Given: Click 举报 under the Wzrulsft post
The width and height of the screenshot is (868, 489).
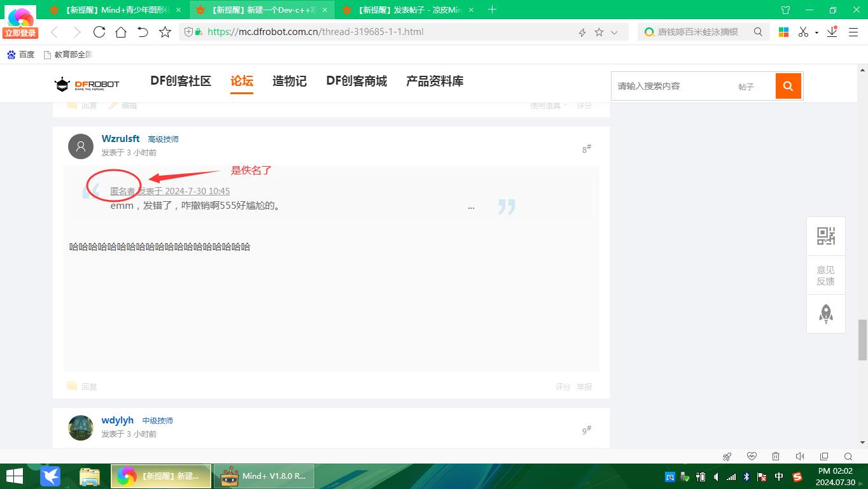Looking at the screenshot, I should coord(584,386).
